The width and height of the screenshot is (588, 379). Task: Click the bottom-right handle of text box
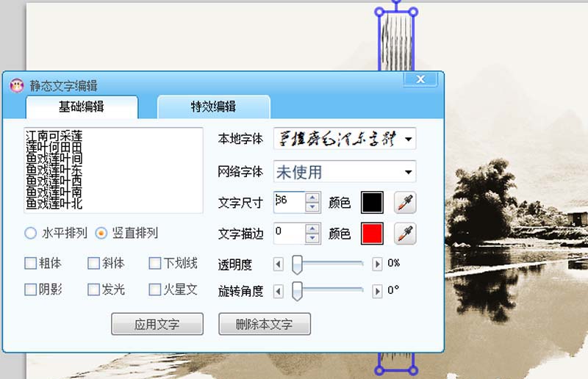pyautogui.click(x=413, y=371)
